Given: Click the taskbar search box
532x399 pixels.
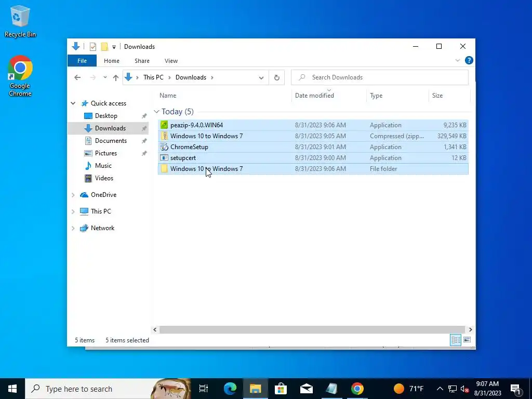Looking at the screenshot, I should [x=108, y=389].
